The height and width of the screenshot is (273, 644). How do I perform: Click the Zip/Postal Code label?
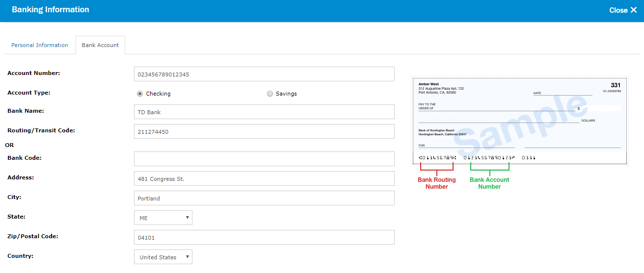pos(33,236)
